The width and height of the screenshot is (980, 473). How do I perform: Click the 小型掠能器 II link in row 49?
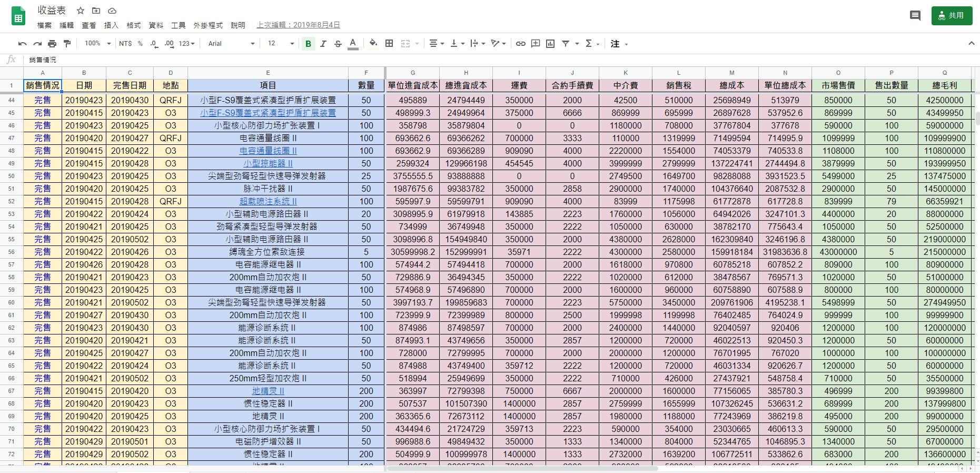tap(268, 163)
